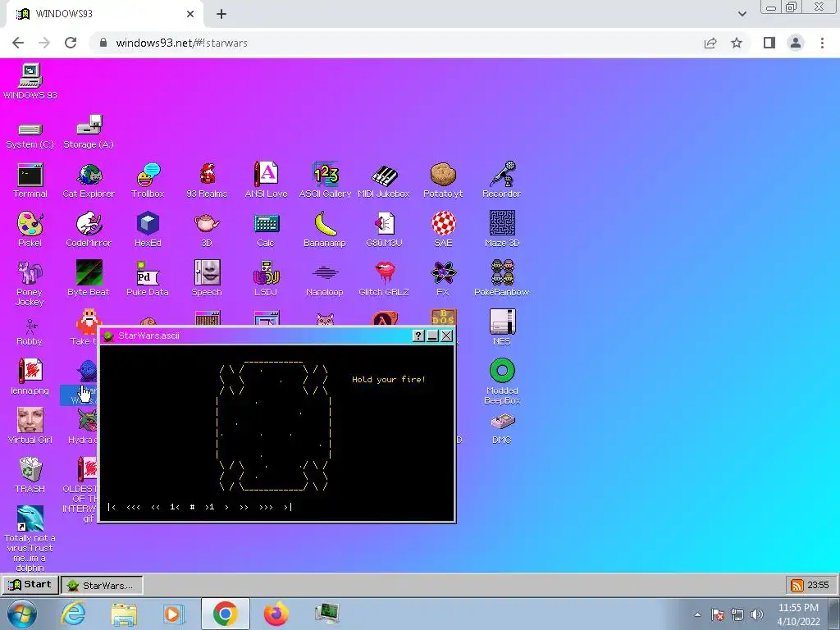The height and width of the screenshot is (630, 840).
Task: Click the Windows 93 Start button
Action: (x=30, y=584)
